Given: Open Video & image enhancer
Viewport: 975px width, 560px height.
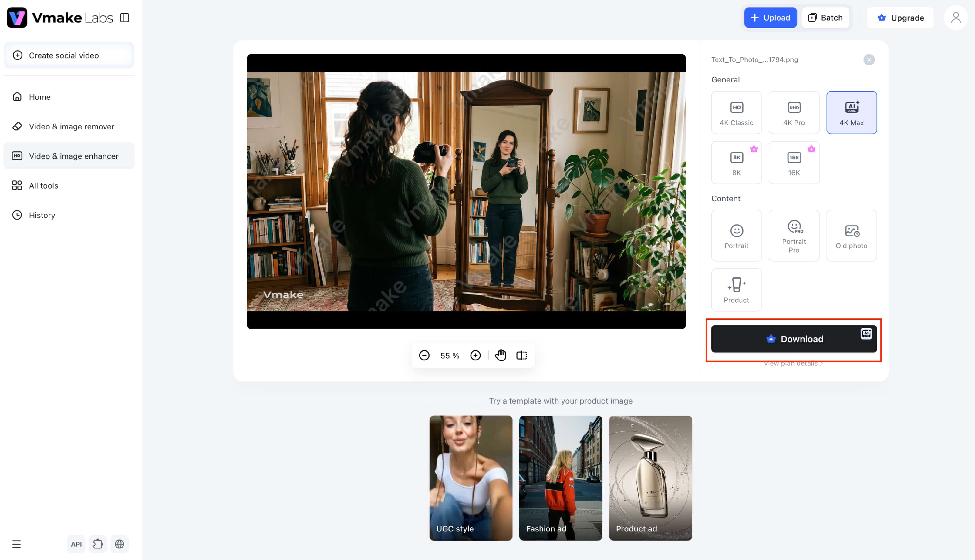Looking at the screenshot, I should [69, 156].
